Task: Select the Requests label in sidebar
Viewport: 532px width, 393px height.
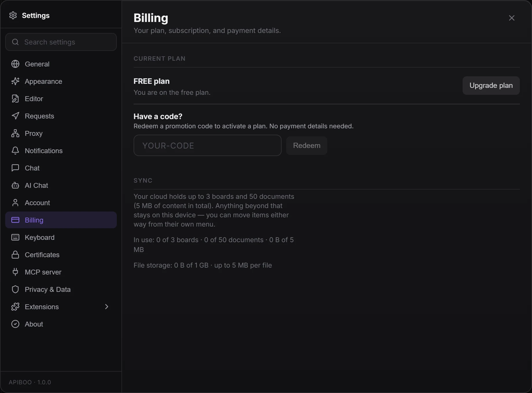Action: click(x=39, y=116)
